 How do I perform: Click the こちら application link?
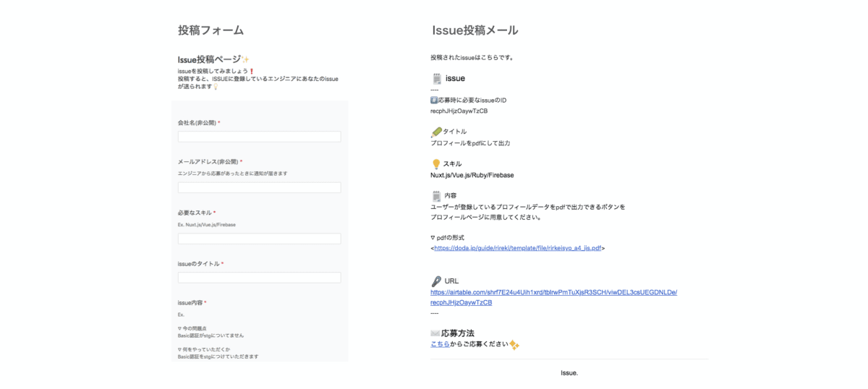click(440, 344)
